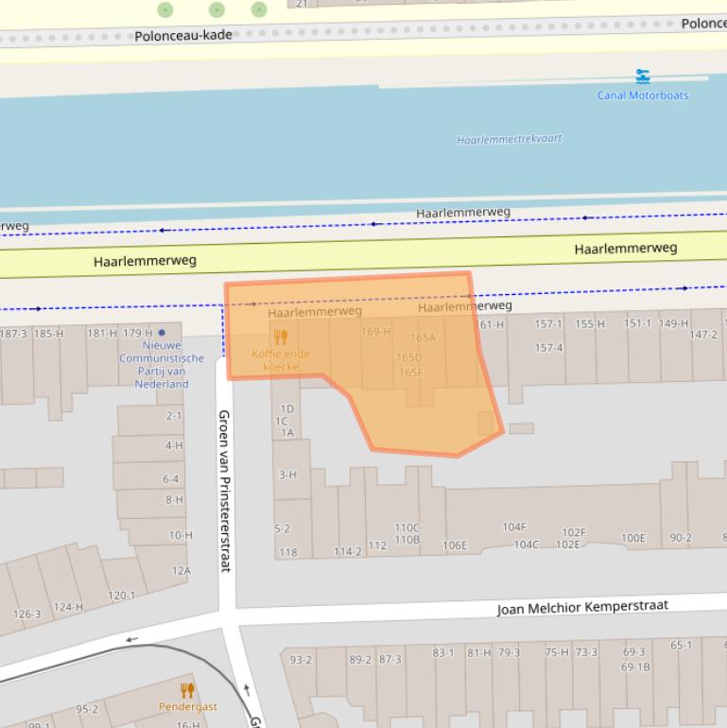Click the blue dot beside house 179-H
The height and width of the screenshot is (728, 727).
click(x=162, y=333)
